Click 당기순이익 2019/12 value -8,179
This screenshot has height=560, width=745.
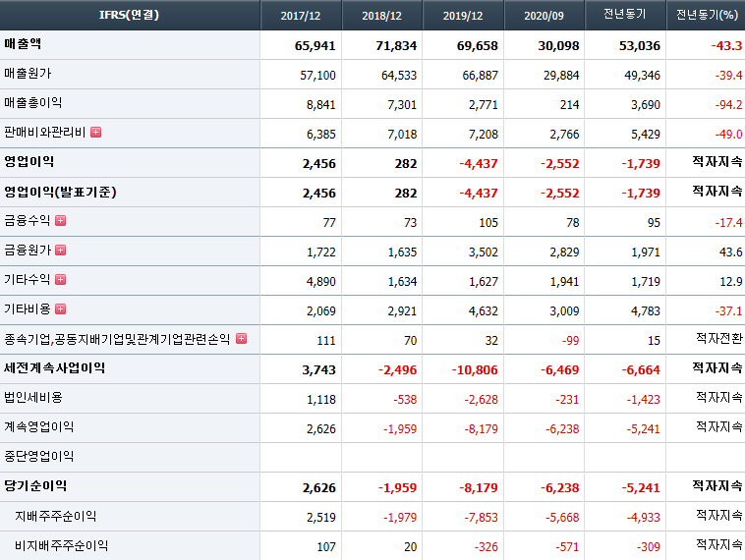tap(479, 488)
